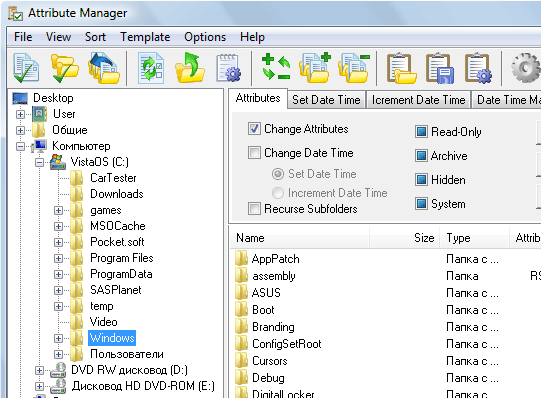This screenshot has height=398, width=541.
Task: Enable the Change Date Time checkbox
Action: coord(254,152)
